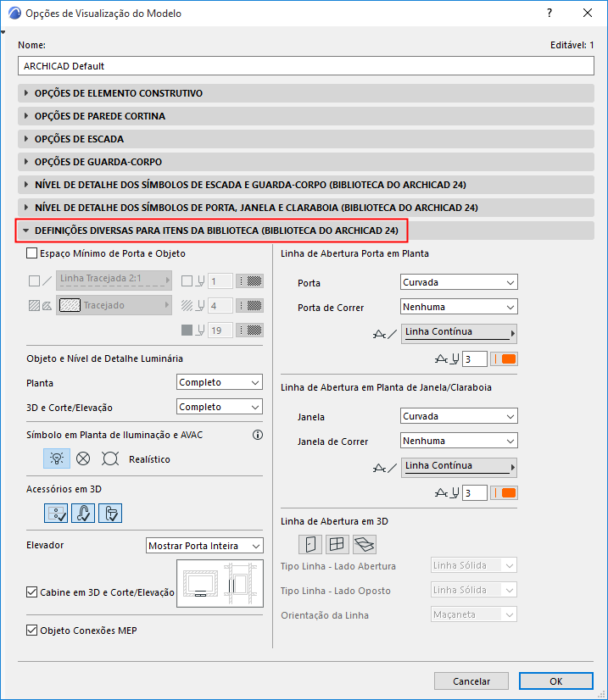Enable Espaço Mínimo de Porta e Objeto
The width and height of the screenshot is (608, 700).
pos(31,253)
